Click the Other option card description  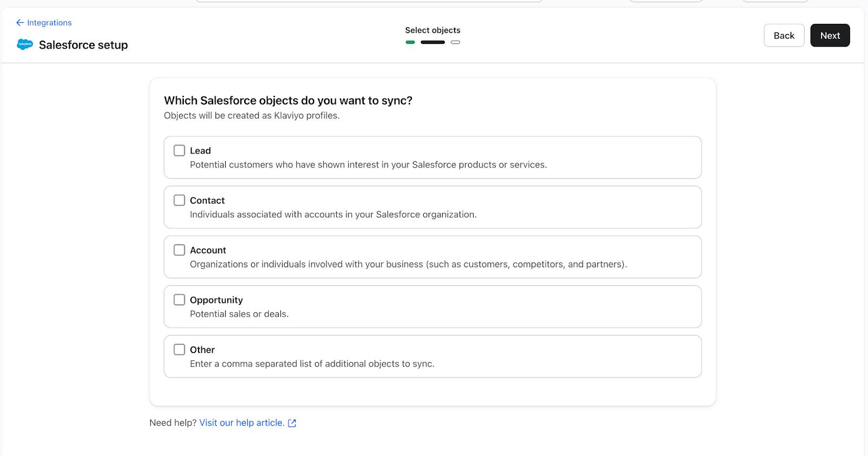click(x=312, y=364)
